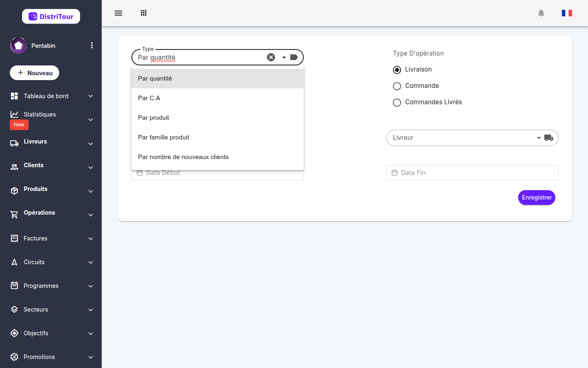
Task: Click the tag icon in Type field
Action: [294, 57]
